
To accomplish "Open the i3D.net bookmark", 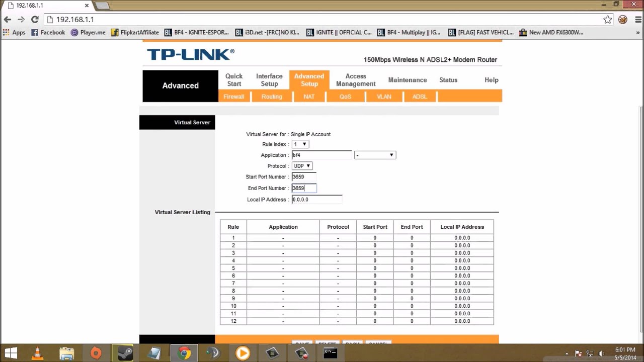I will (267, 32).
